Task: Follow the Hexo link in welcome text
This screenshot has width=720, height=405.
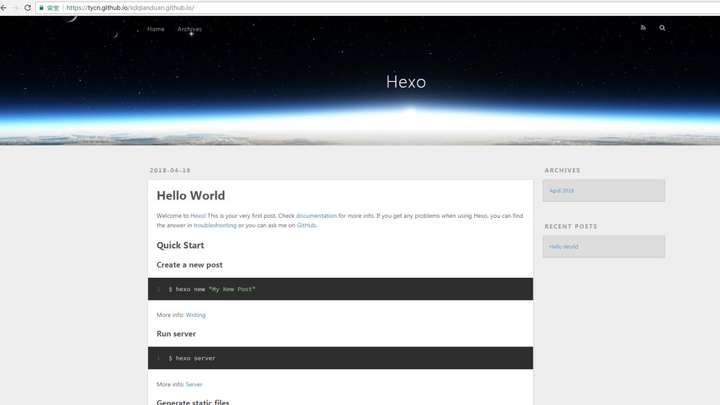Action: click(198, 216)
